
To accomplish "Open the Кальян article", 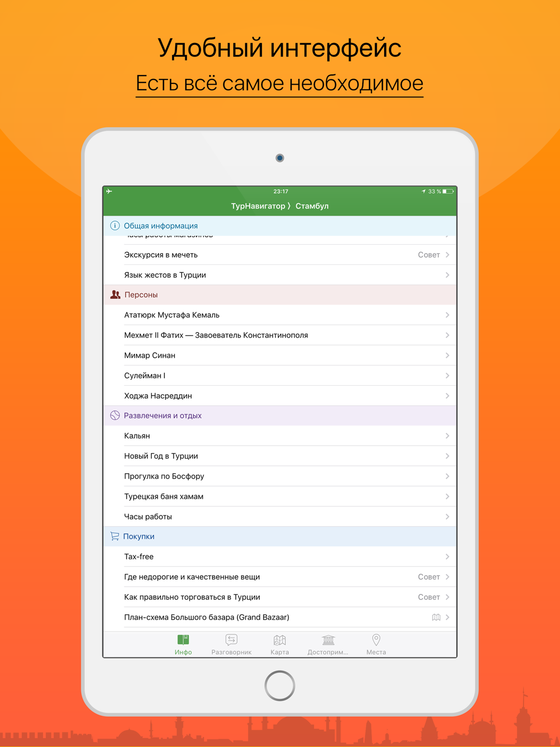I will tap(280, 436).
